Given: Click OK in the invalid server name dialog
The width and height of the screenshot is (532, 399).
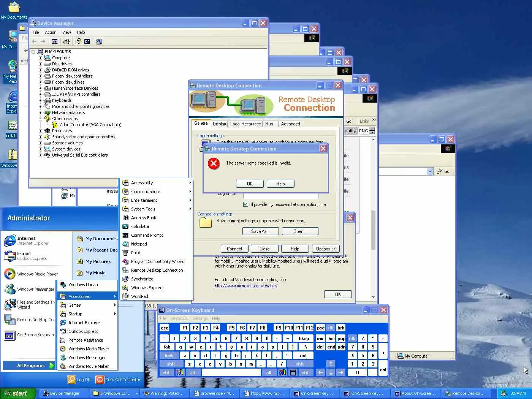Looking at the screenshot, I should tap(250, 184).
